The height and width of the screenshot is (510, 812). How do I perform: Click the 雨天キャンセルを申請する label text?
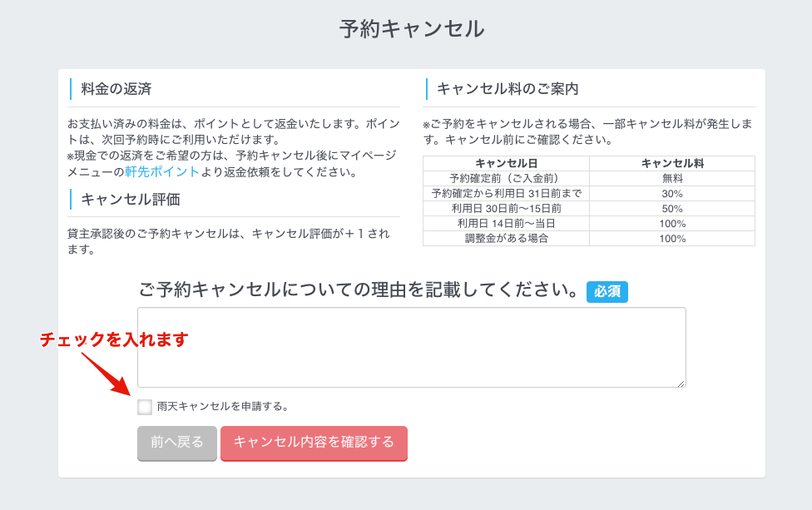223,407
